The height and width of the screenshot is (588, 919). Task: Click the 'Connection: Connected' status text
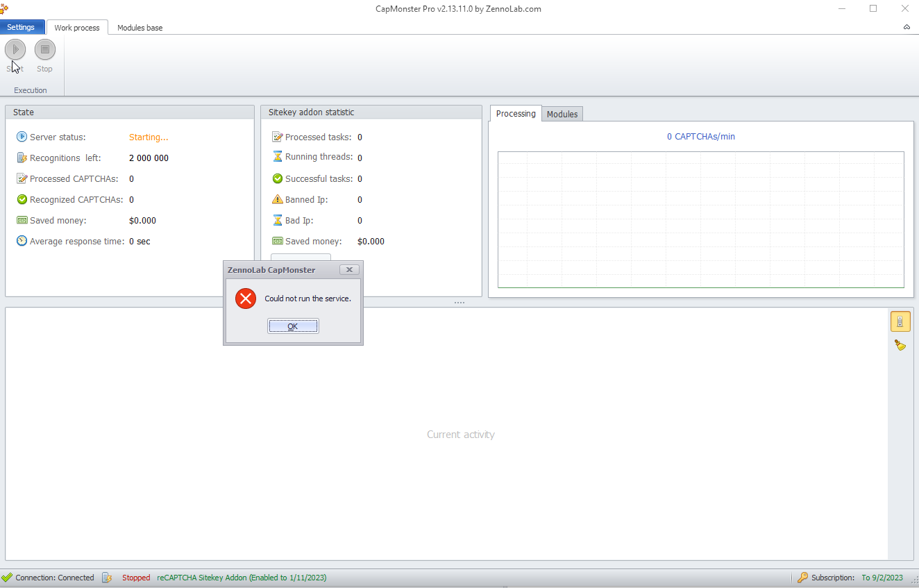55,578
